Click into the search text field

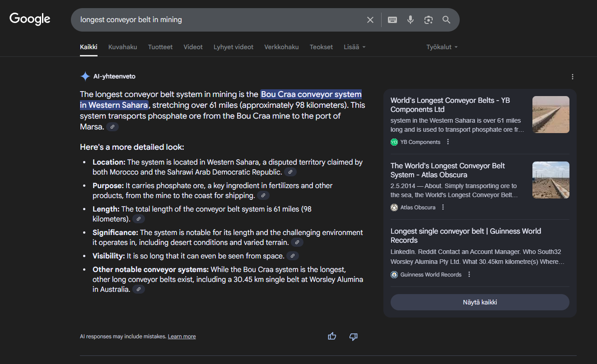click(x=217, y=20)
